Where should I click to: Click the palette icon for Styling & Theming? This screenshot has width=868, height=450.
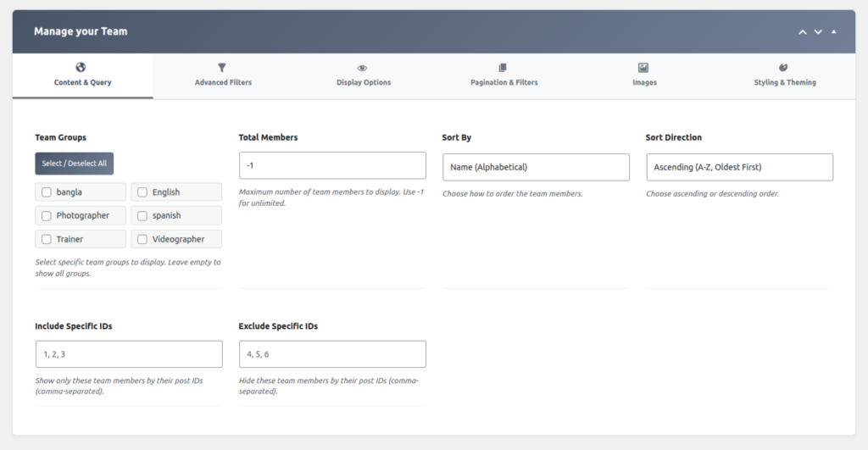point(784,68)
